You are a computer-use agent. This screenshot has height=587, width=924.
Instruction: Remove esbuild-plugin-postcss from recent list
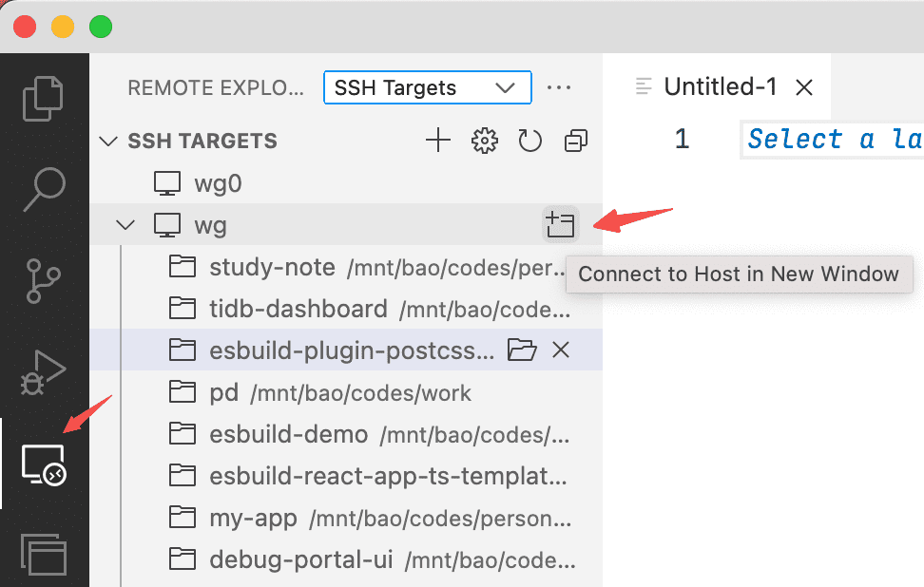point(561,350)
